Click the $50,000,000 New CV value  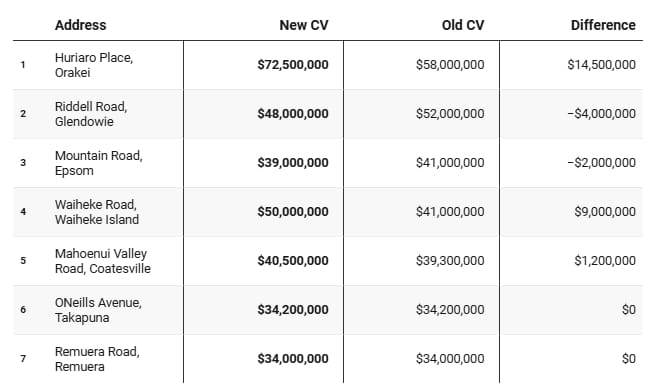tap(293, 212)
